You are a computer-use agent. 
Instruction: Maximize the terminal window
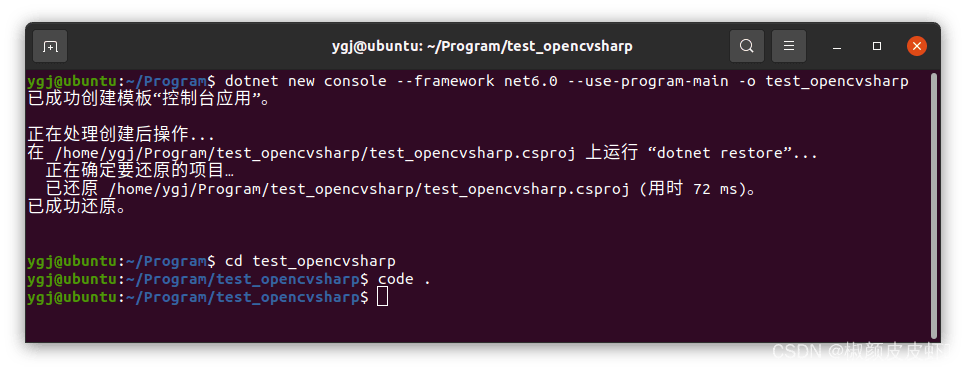pos(877,46)
